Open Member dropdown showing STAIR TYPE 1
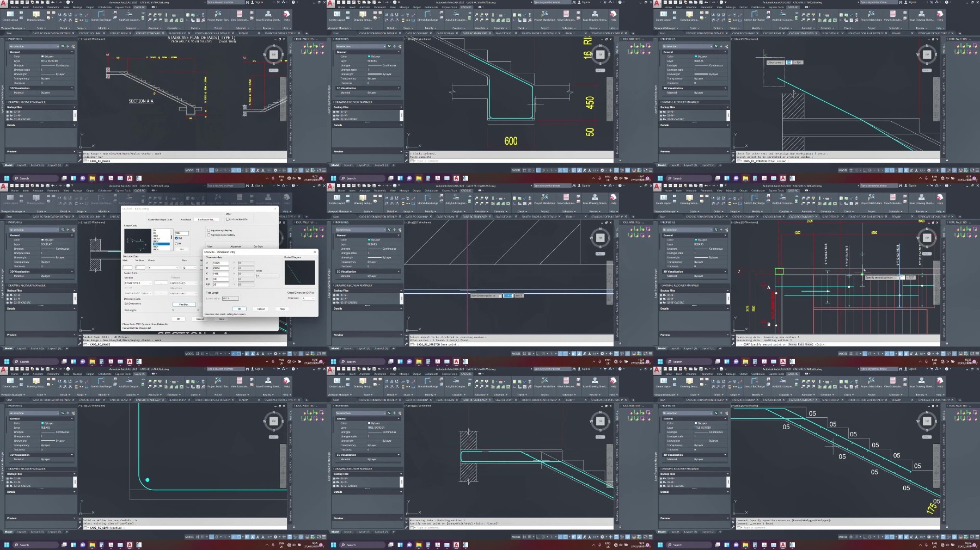Image resolution: width=980 pixels, height=550 pixels. point(138,283)
